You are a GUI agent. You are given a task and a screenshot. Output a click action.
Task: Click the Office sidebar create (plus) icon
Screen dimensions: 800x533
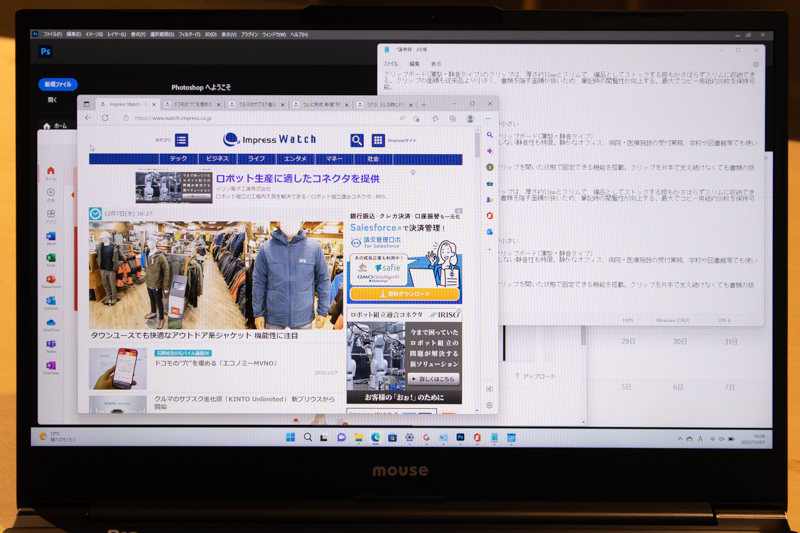(x=51, y=192)
